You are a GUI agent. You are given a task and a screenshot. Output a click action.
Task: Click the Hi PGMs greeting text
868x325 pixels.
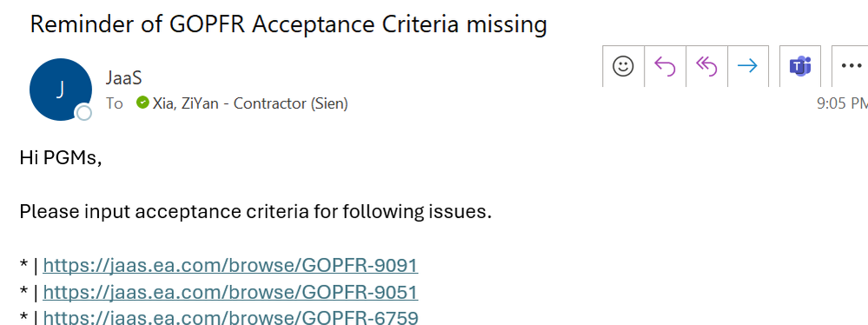pos(61,158)
